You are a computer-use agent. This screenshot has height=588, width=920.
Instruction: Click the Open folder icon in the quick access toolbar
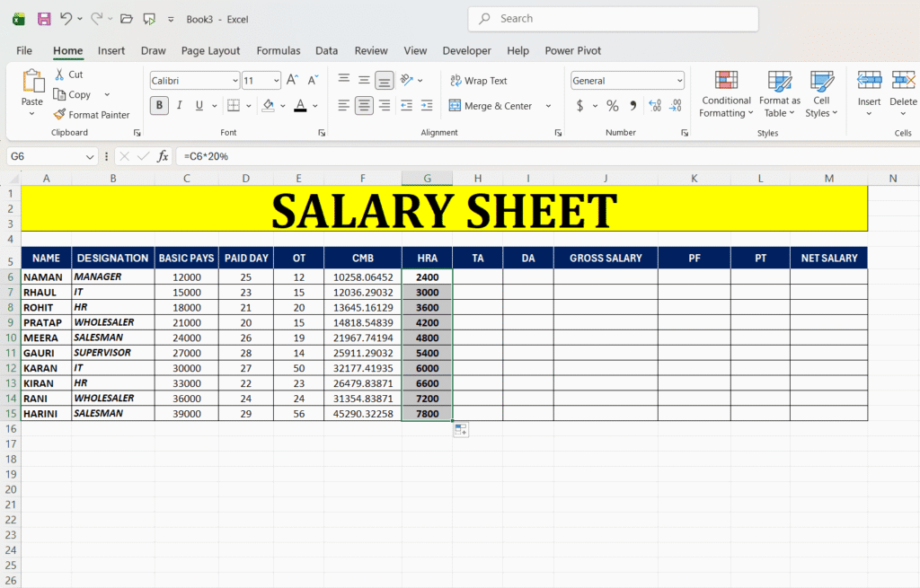tap(127, 19)
